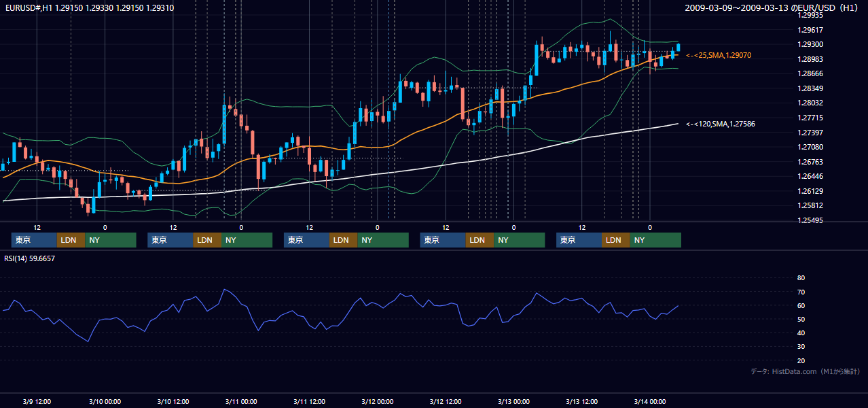The width and height of the screenshot is (868, 408).
Task: Click price axis value 1.28983
Action: pos(810,59)
